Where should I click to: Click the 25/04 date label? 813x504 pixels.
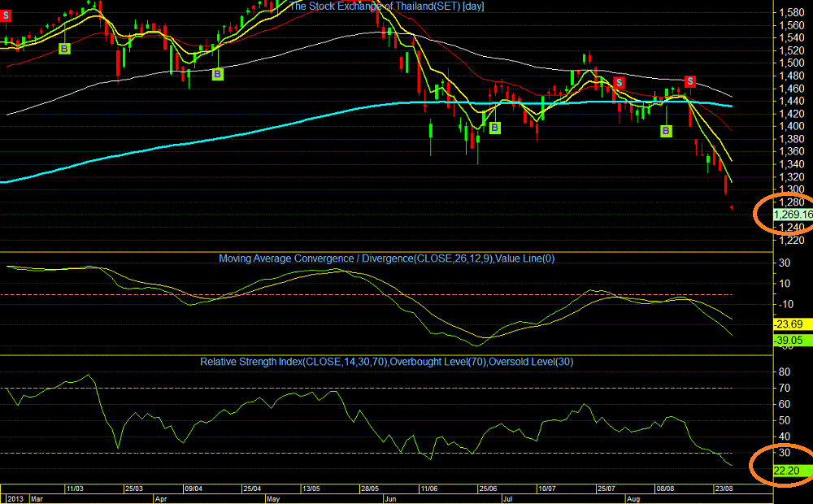(x=253, y=489)
